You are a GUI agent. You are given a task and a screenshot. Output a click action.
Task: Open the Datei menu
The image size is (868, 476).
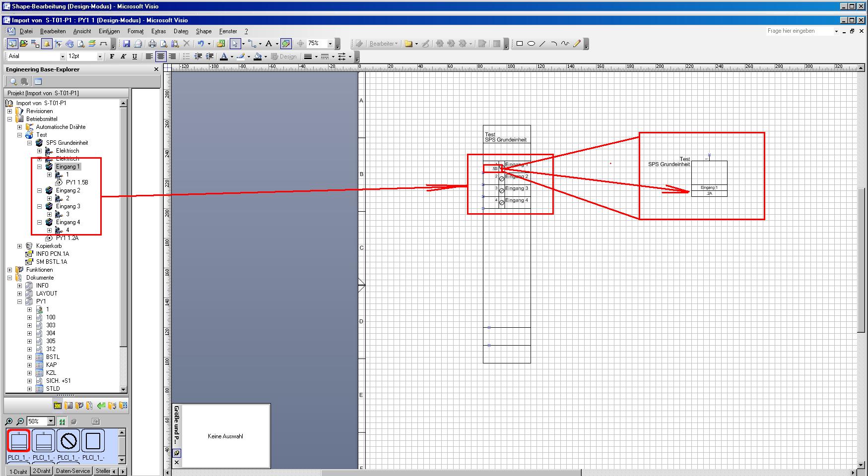pos(26,31)
